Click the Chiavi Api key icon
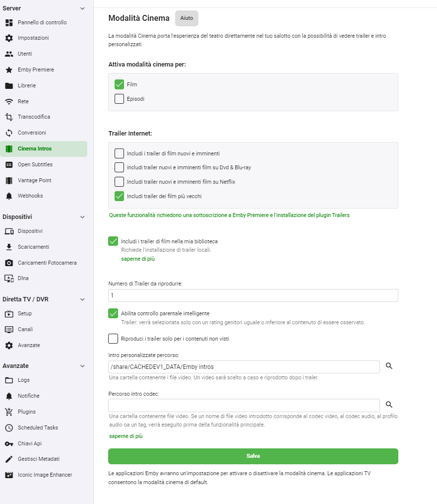The width and height of the screenshot is (437, 504). 9,443
